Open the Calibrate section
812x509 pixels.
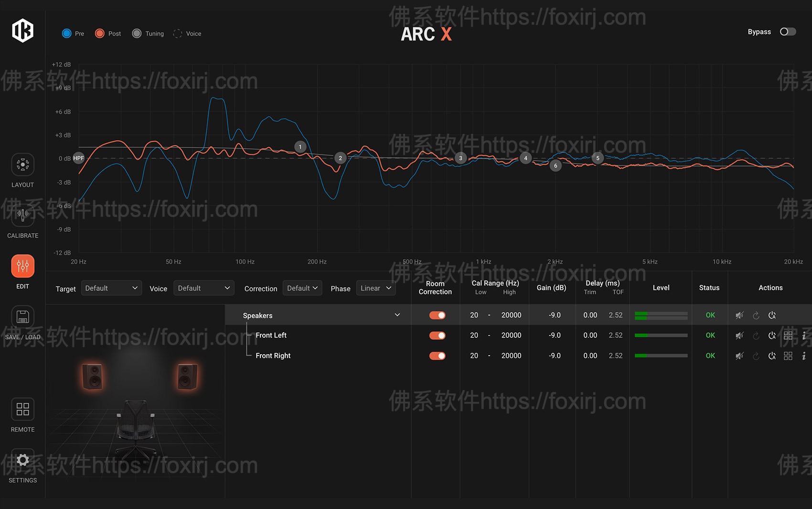click(x=22, y=216)
